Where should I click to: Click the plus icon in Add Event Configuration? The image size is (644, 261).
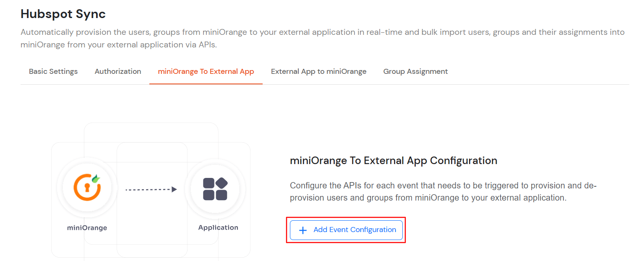(x=302, y=230)
